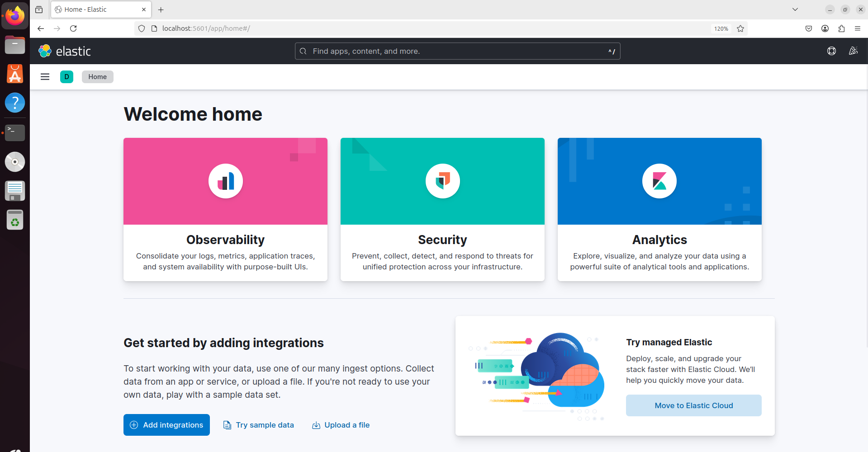This screenshot has width=868, height=452.
Task: Click Try sample data link
Action: tap(259, 425)
